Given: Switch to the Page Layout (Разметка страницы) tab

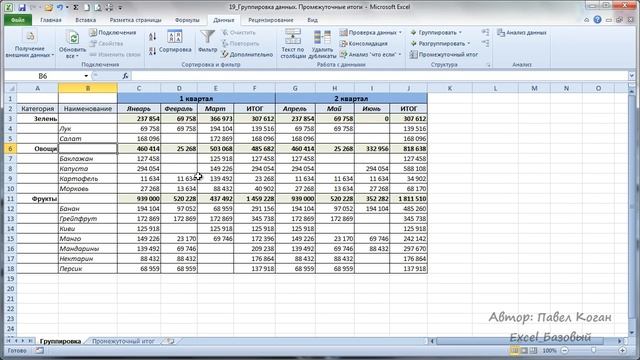Looking at the screenshot, I should coord(136,20).
